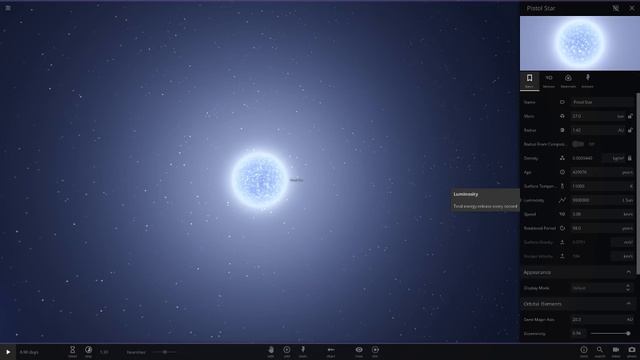Select the Edit hand tool
Screen dimensions: 640x360
click(271, 351)
